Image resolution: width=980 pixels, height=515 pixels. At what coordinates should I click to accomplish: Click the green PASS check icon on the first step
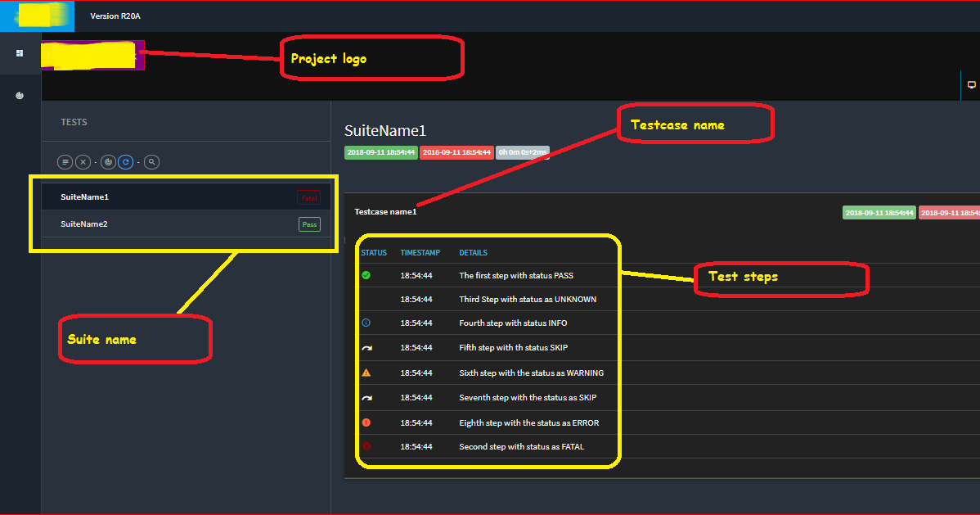(x=366, y=275)
